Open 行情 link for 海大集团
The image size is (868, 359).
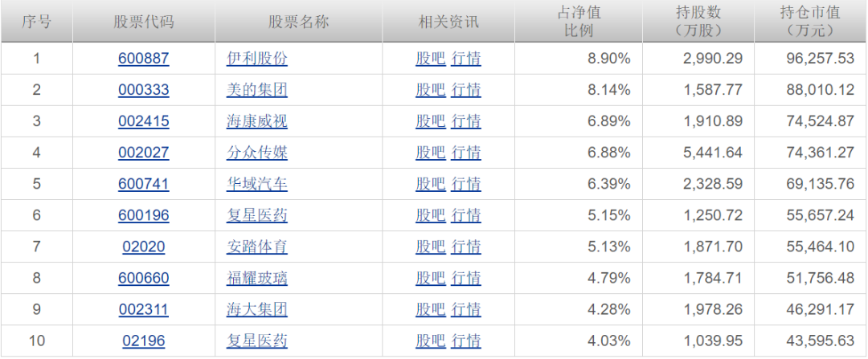click(x=466, y=308)
